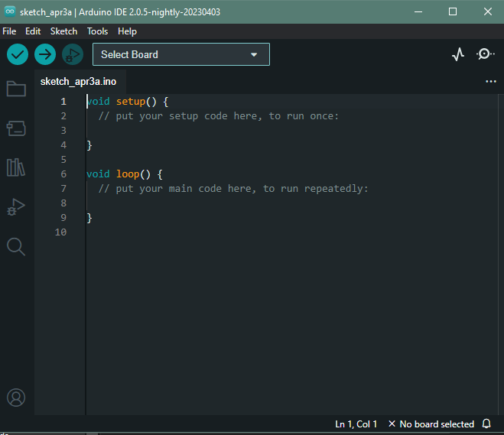
Task: Click the word setup in code
Action: pyautogui.click(x=131, y=102)
